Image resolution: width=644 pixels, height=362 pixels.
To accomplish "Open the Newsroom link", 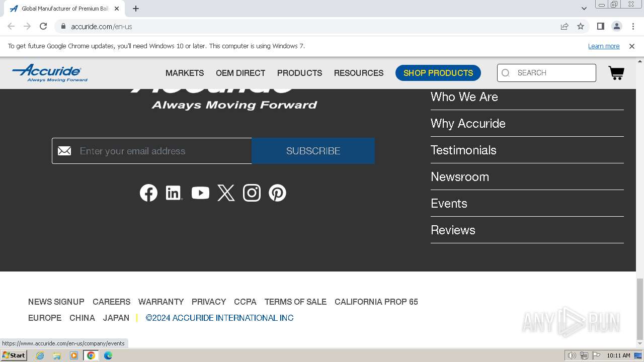I will [x=460, y=177].
